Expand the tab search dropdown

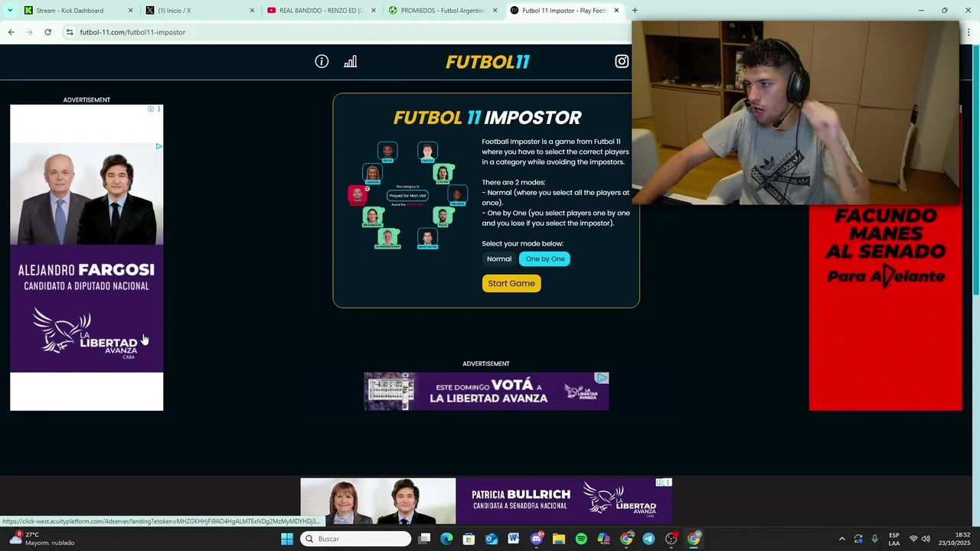(10, 11)
